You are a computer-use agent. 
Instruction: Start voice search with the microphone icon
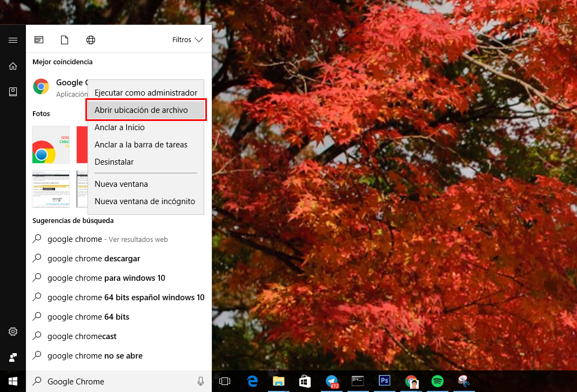point(200,381)
